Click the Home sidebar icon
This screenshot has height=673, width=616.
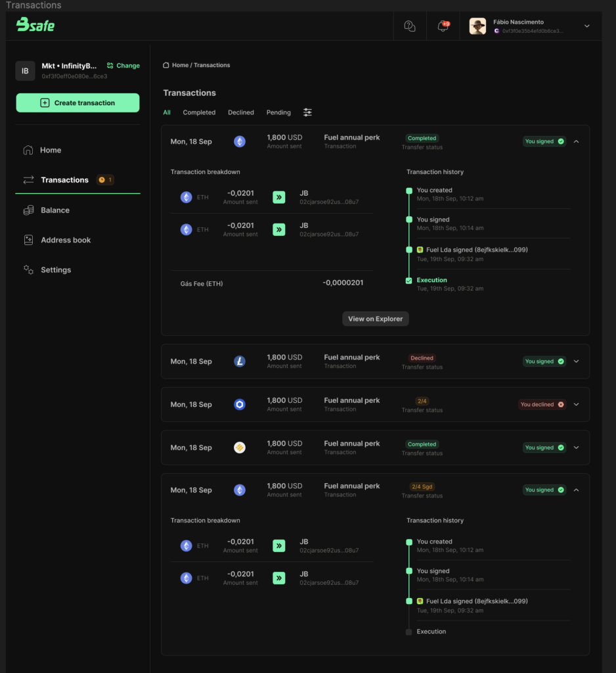(28, 150)
